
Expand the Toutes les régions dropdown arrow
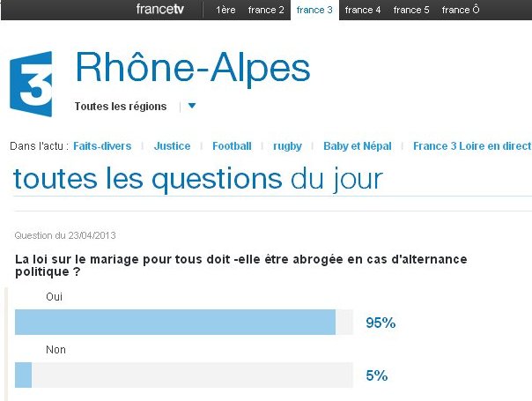click(192, 106)
